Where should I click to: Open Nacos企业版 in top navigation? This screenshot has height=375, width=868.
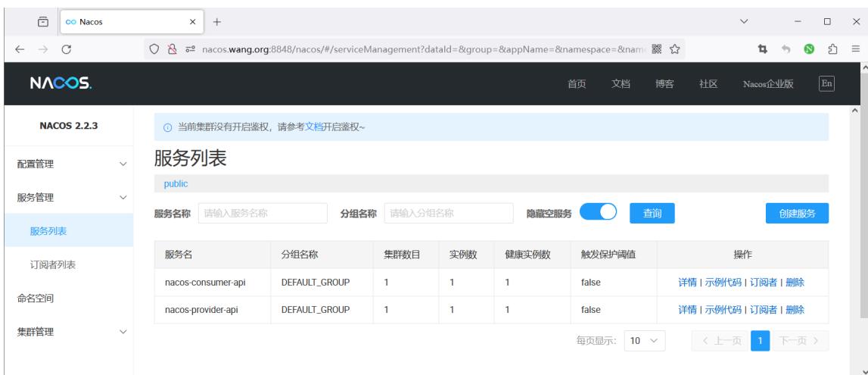click(768, 83)
